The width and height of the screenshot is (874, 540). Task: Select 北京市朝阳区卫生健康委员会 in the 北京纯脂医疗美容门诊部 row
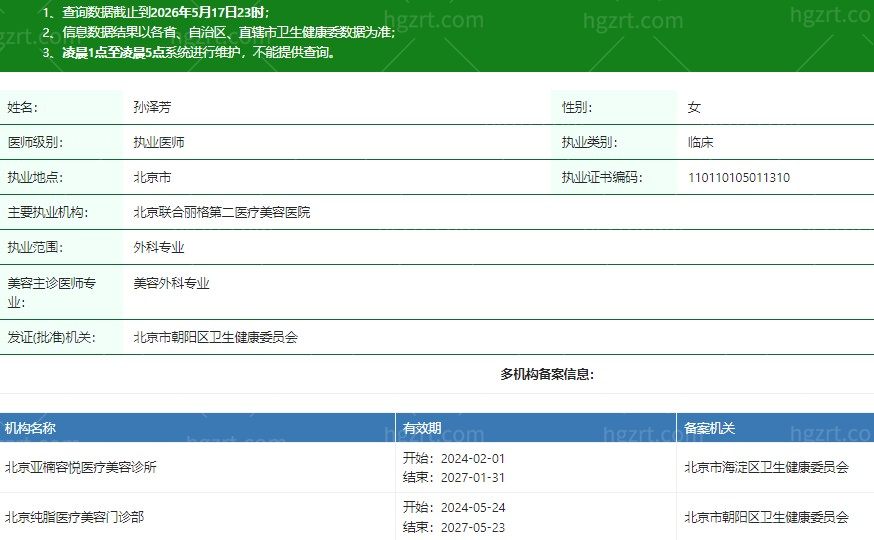[x=766, y=517]
